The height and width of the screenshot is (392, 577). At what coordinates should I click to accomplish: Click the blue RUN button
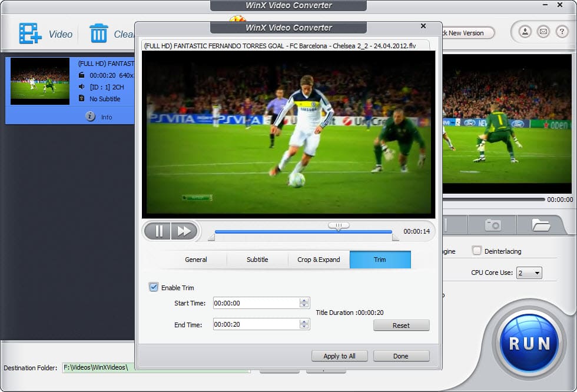(529, 344)
